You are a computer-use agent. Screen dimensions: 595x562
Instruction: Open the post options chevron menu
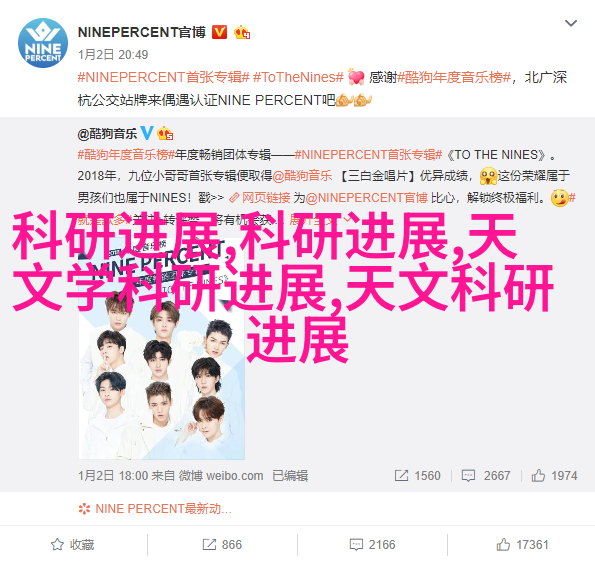click(571, 24)
